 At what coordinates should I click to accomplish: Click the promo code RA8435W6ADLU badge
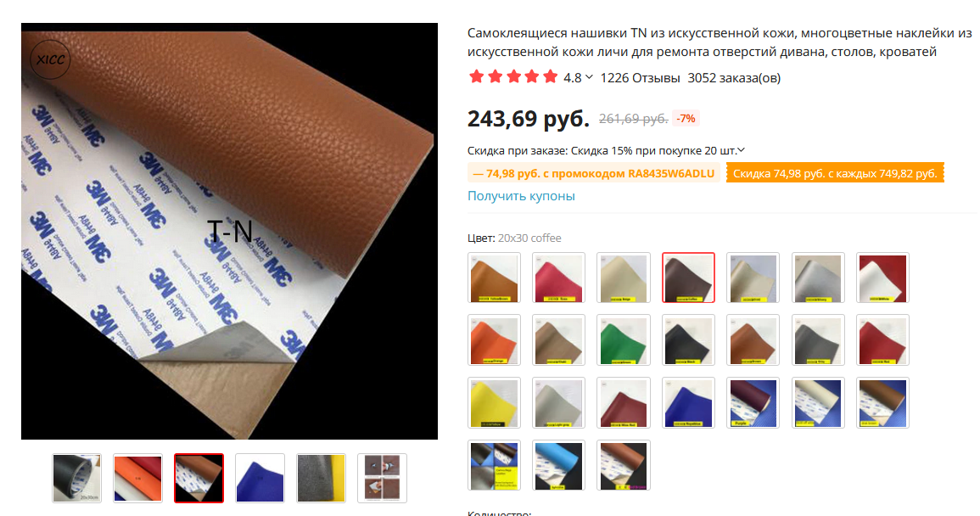594,173
